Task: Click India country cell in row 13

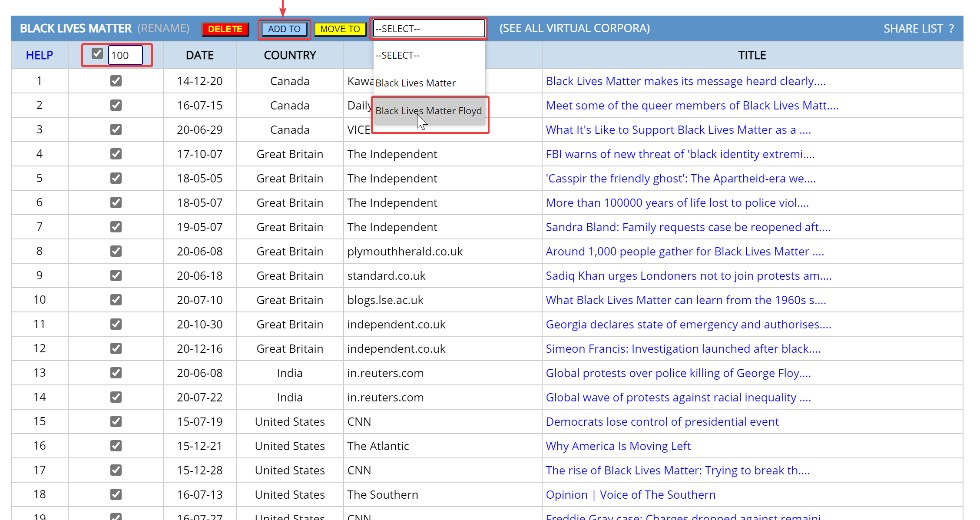Action: (x=290, y=373)
